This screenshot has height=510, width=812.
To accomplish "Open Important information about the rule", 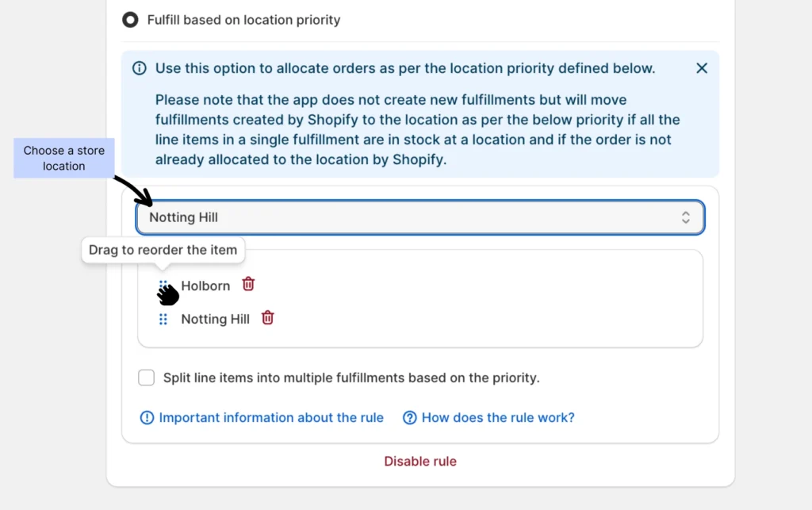I will [271, 418].
